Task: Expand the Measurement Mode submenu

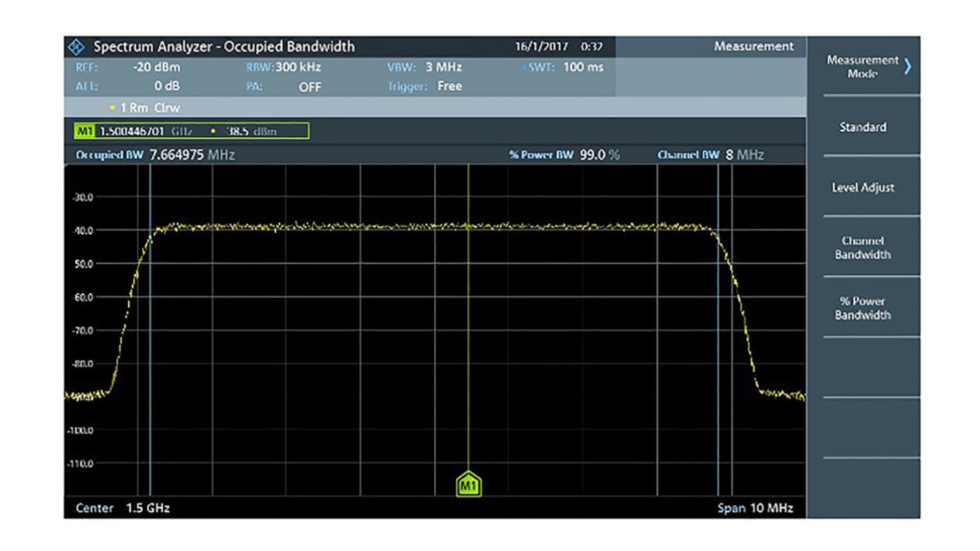Action: click(870, 67)
